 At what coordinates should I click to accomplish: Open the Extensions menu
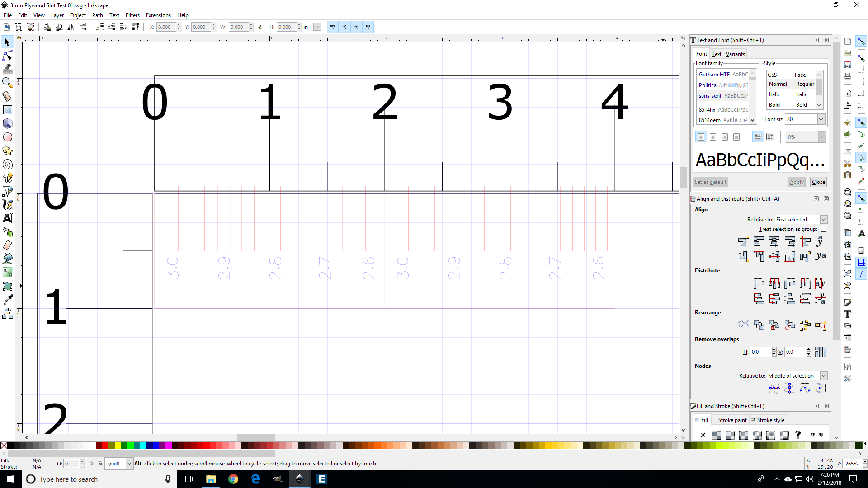point(158,15)
